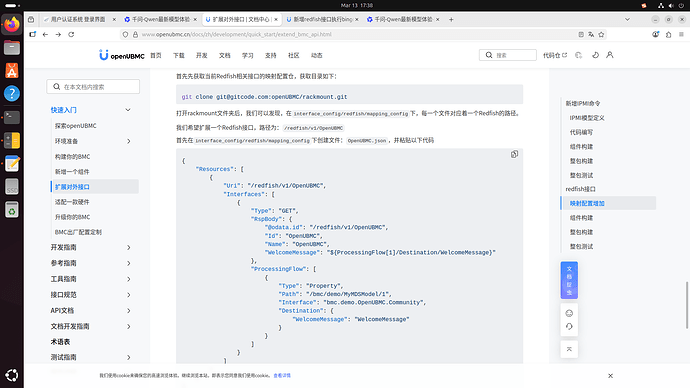690x388 pixels.
Task: Open the recent tabs button left of tab bar
Action: click(x=31, y=19)
